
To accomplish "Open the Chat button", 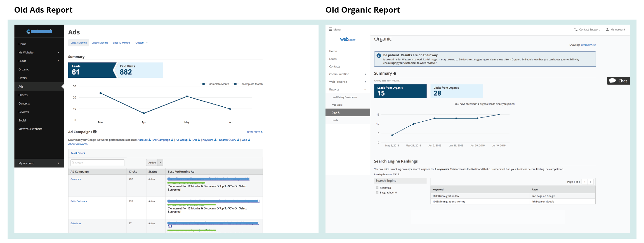I will tap(618, 81).
